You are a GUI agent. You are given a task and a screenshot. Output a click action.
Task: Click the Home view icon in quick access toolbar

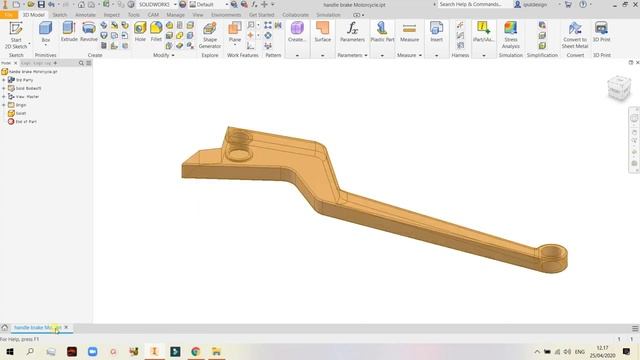82,4
